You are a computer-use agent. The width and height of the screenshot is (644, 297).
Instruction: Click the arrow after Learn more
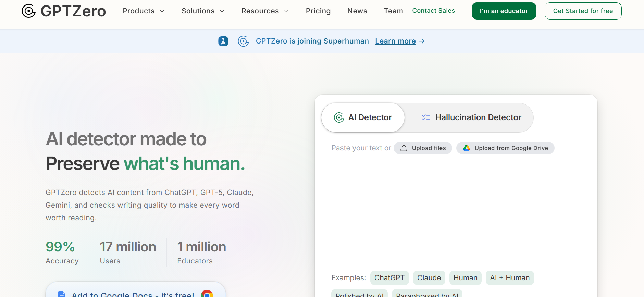[x=422, y=41]
